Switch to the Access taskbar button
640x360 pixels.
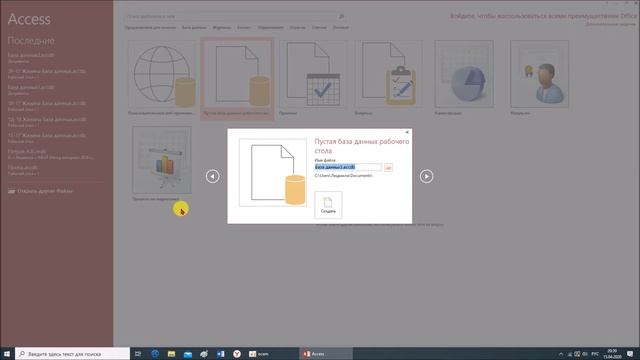[x=326, y=353]
